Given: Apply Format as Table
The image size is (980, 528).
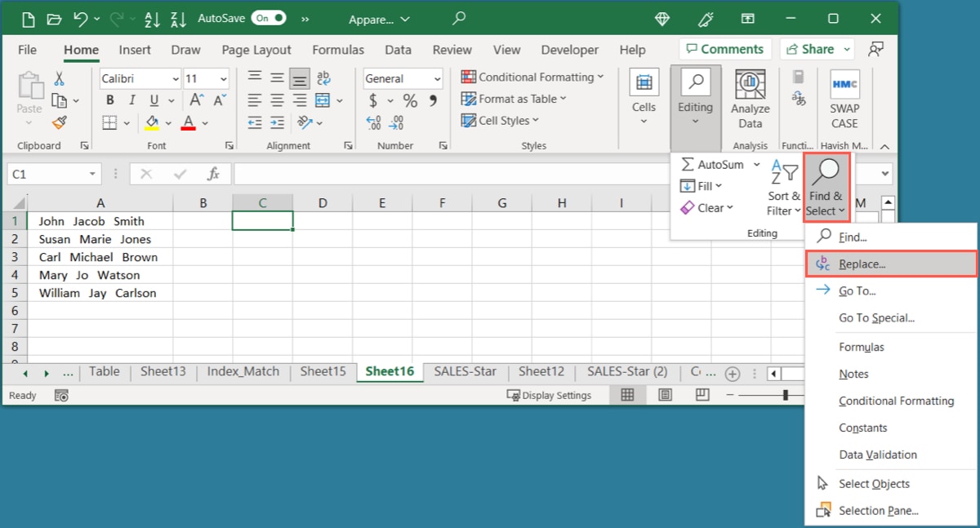Looking at the screenshot, I should (x=514, y=99).
